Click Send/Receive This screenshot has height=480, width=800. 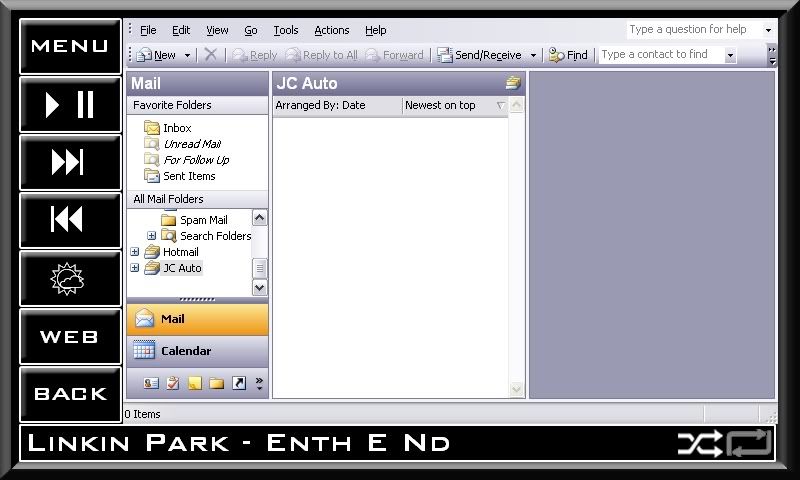(x=480, y=55)
